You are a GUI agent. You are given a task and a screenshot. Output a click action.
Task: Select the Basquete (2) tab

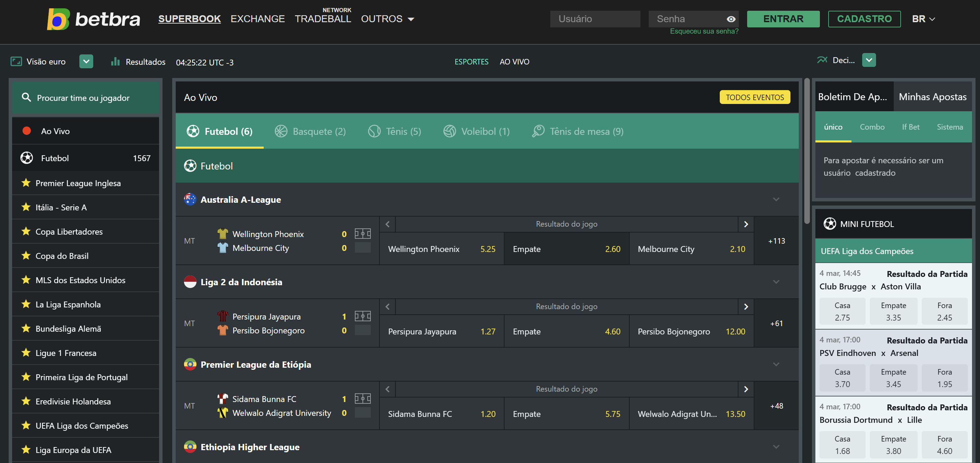point(310,131)
